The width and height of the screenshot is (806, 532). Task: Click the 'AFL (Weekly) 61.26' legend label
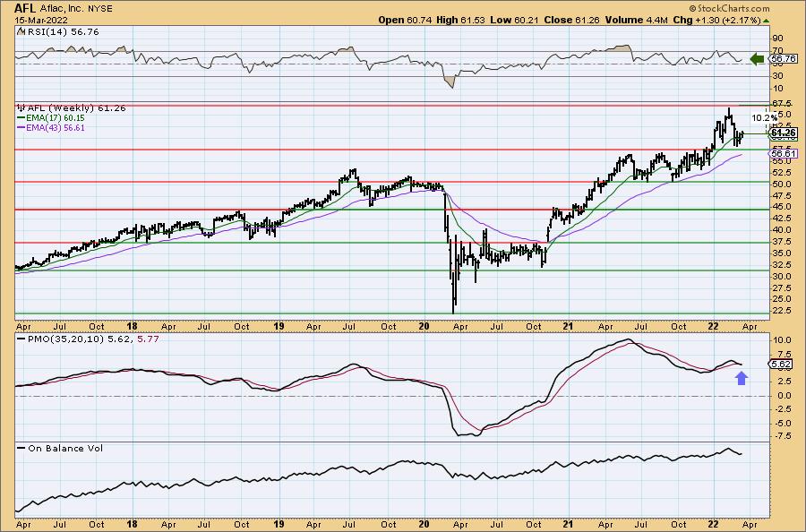(77, 108)
